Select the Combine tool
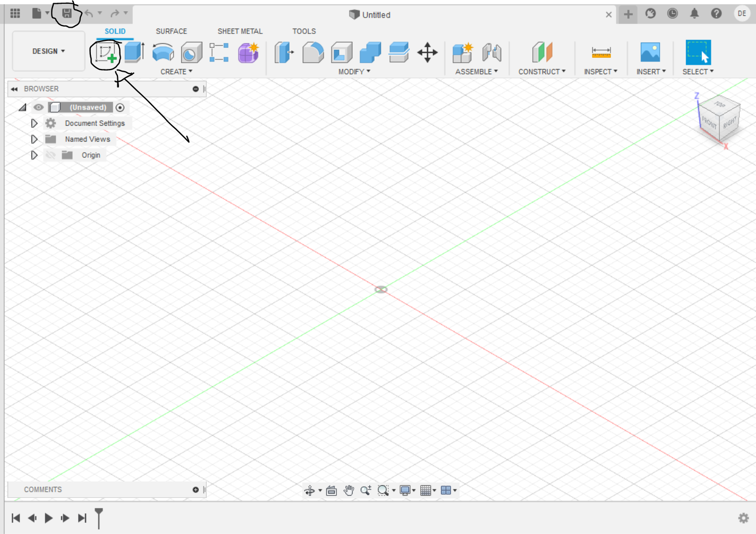This screenshot has height=534, width=756. click(370, 53)
